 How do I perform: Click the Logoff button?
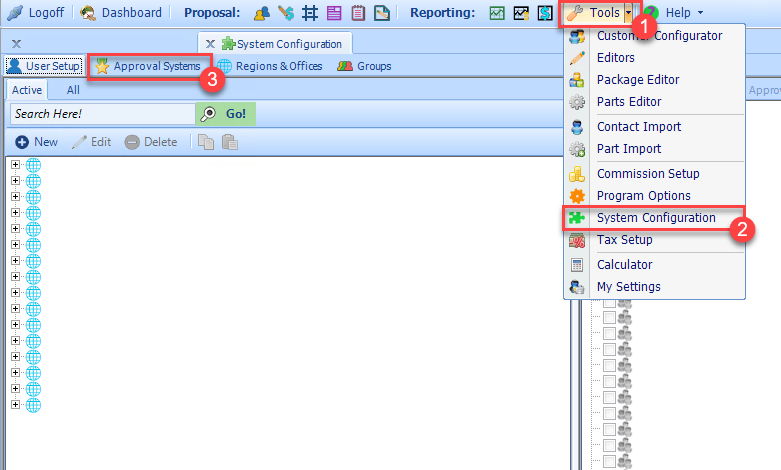35,13
